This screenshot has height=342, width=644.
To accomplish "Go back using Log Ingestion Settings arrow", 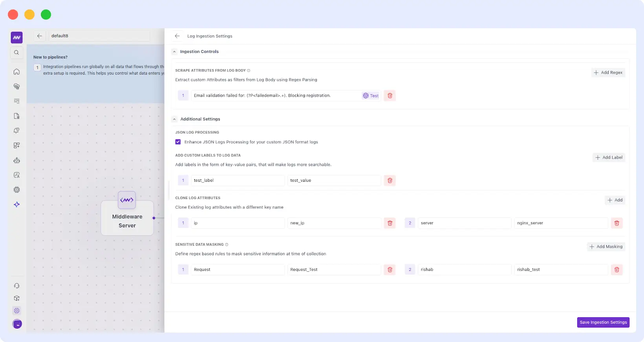I will coord(177,36).
